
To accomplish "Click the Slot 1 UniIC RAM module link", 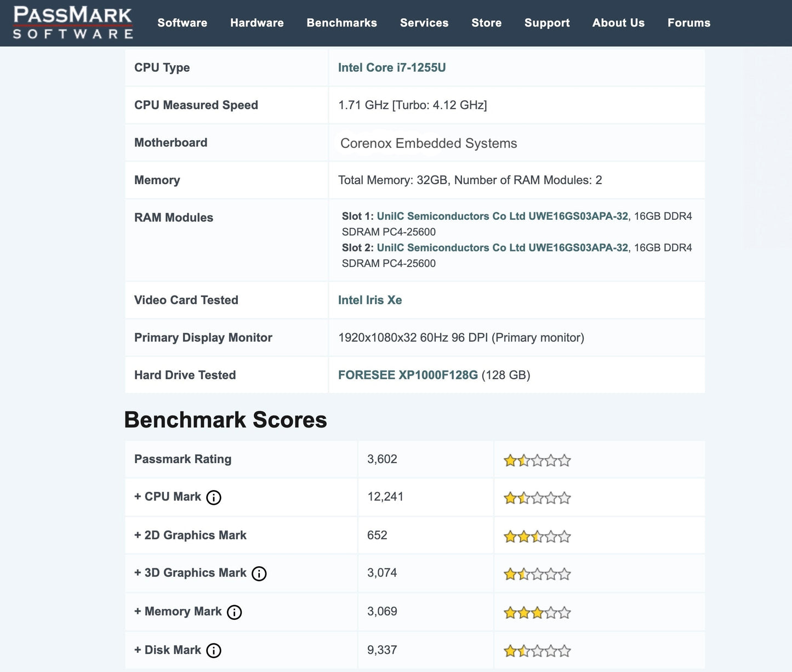I will pos(502,216).
